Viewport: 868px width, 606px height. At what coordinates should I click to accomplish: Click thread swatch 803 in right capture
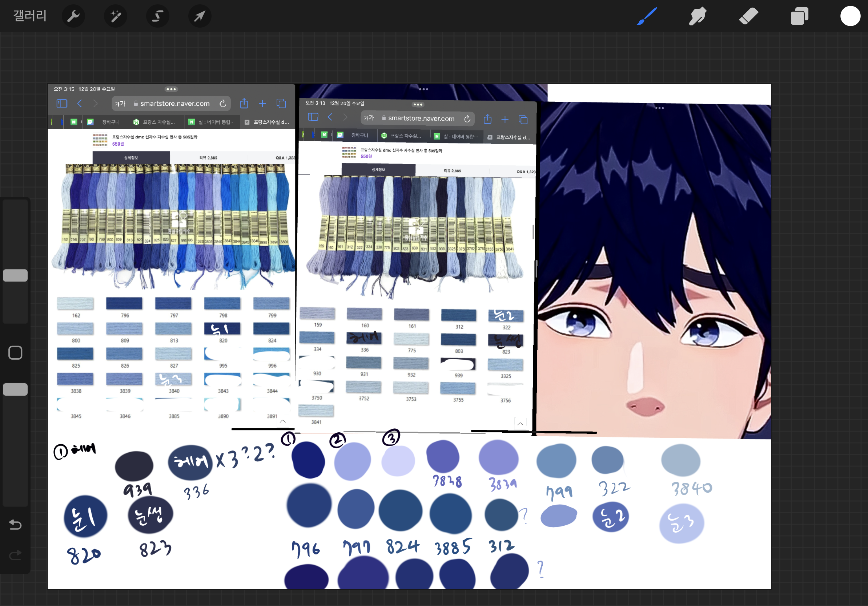coord(459,339)
